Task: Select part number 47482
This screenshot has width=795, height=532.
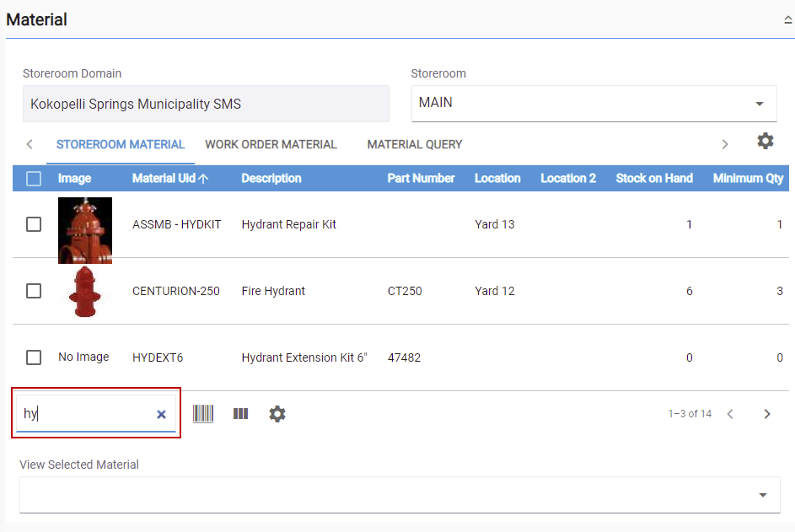Action: (x=404, y=357)
